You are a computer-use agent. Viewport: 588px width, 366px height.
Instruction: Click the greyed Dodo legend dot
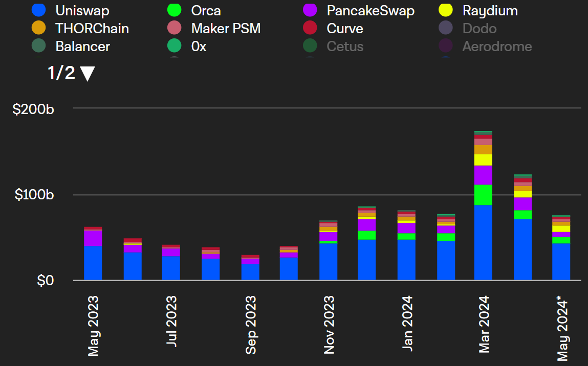click(x=446, y=28)
